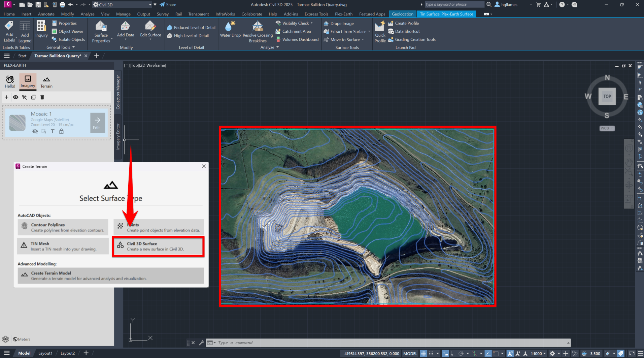The height and width of the screenshot is (358, 644).
Task: Switch to Plex-Earth ribbon tab
Action: point(344,14)
